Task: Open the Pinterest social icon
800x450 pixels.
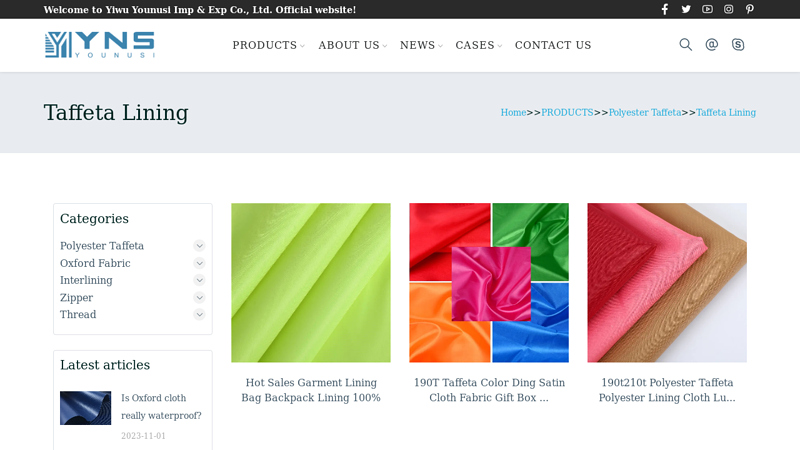Action: pos(750,9)
